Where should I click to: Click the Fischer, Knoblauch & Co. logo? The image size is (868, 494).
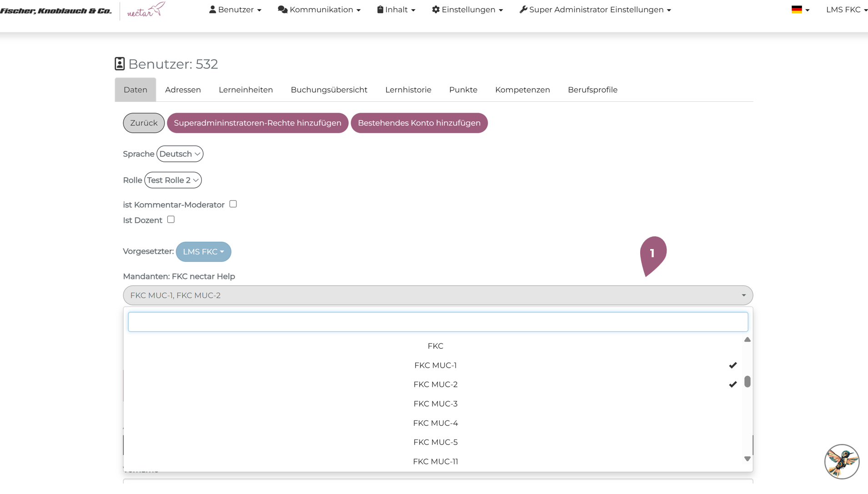tap(56, 11)
